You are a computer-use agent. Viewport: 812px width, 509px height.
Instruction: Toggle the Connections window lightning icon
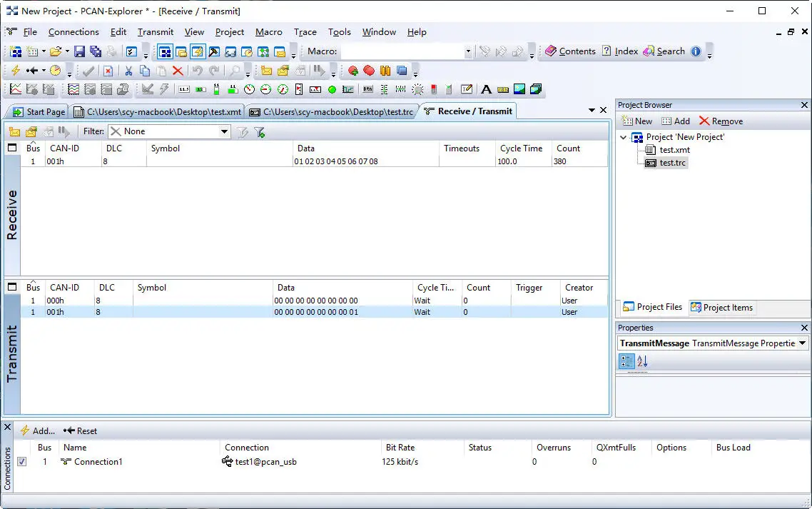[x=198, y=51]
